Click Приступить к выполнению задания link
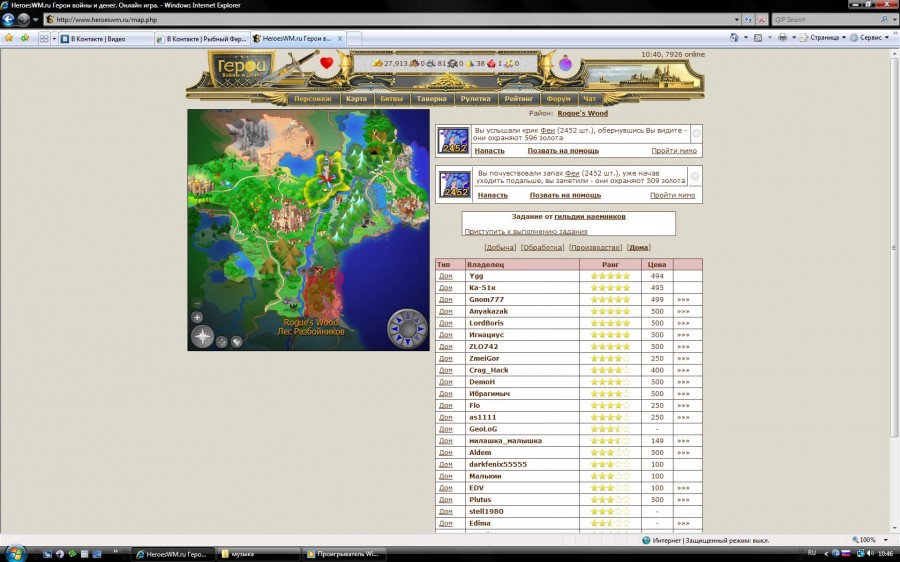This screenshot has height=562, width=900. pyautogui.click(x=526, y=231)
